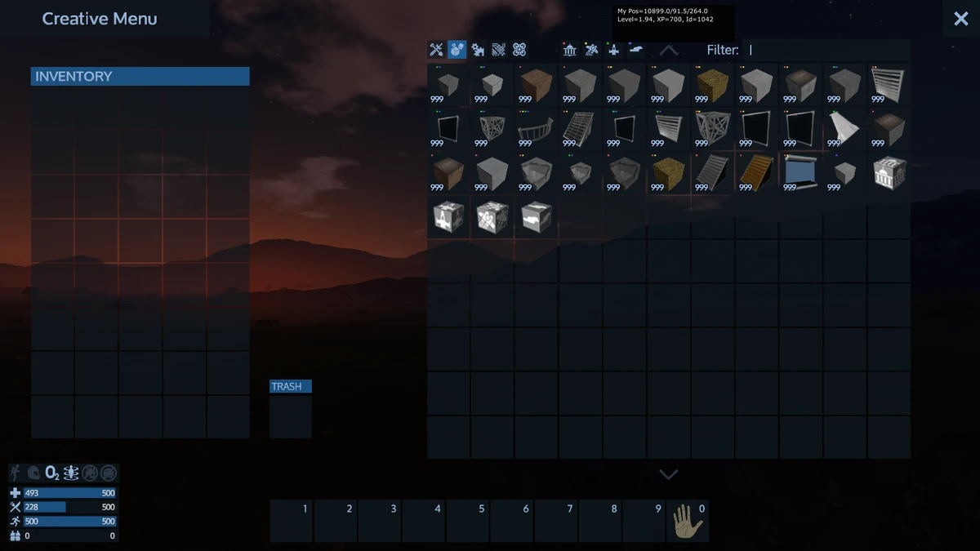Select the building blocks cube category icon
Image resolution: width=980 pixels, height=551 pixels.
tap(456, 49)
